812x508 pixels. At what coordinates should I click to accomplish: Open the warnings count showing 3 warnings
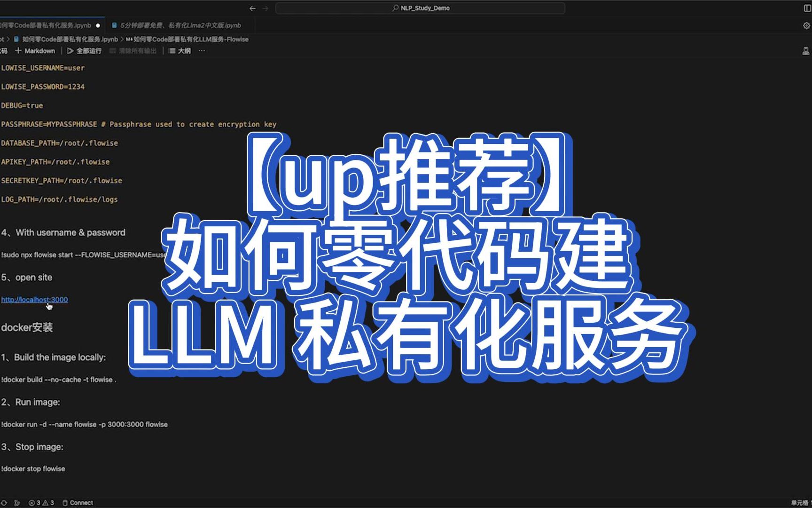click(48, 503)
